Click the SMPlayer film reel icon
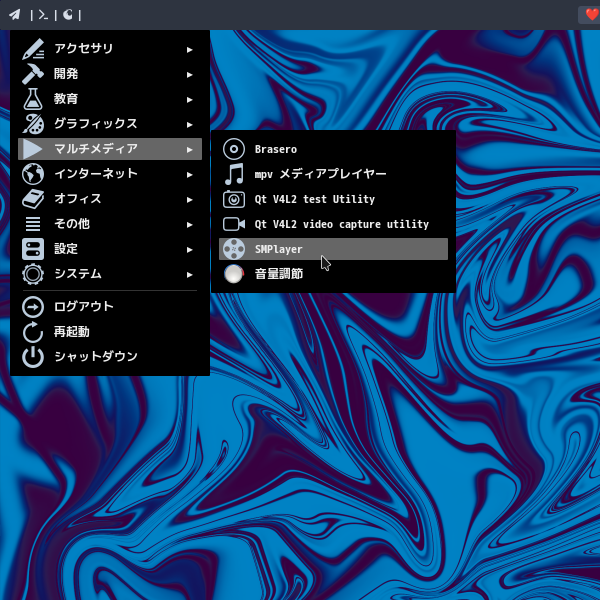This screenshot has width=600, height=600. [x=234, y=249]
